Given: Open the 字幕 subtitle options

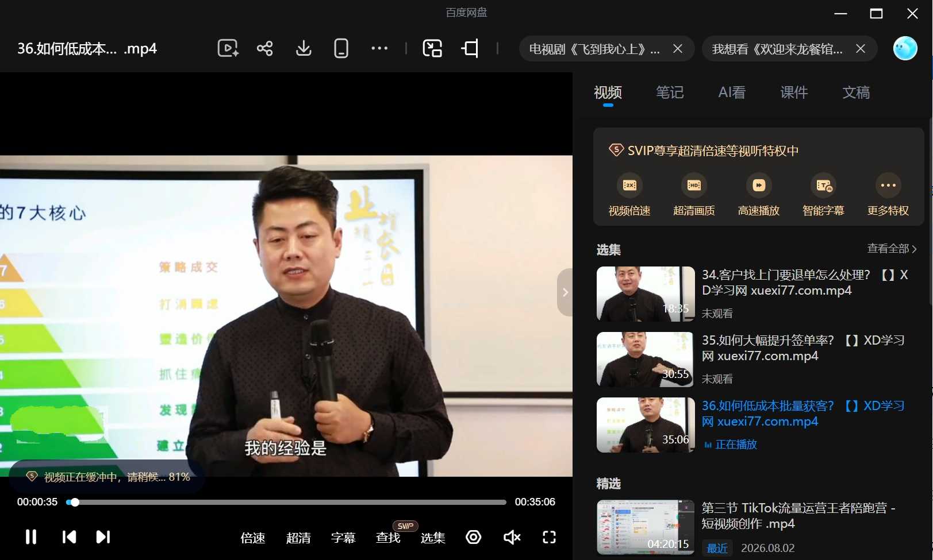Looking at the screenshot, I should [x=343, y=538].
